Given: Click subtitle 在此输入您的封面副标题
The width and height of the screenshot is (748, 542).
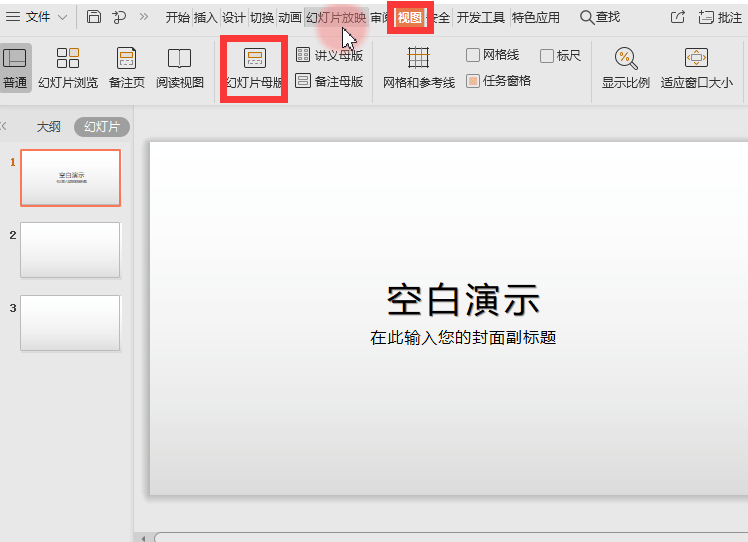Looking at the screenshot, I should pos(463,338).
